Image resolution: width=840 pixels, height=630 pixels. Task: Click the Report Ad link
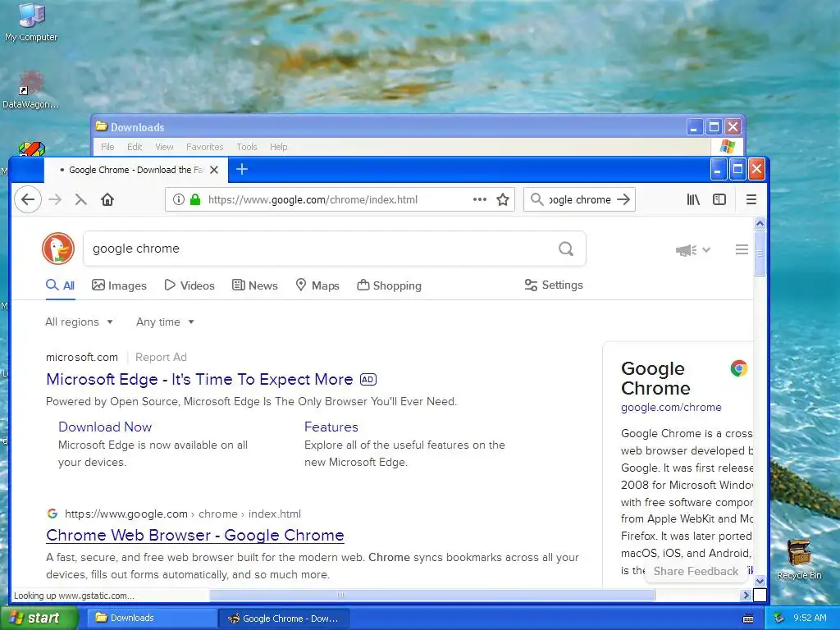coord(161,358)
